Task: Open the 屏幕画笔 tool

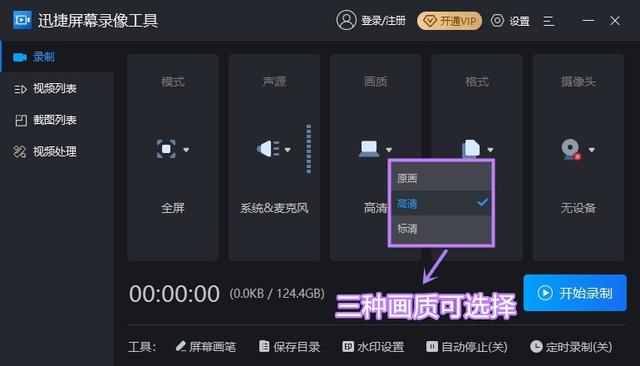Action: point(206,347)
